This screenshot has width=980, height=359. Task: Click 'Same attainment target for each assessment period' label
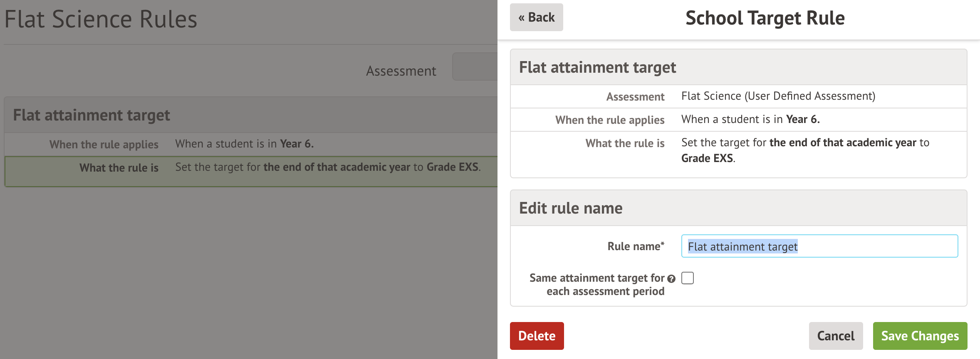(x=596, y=285)
